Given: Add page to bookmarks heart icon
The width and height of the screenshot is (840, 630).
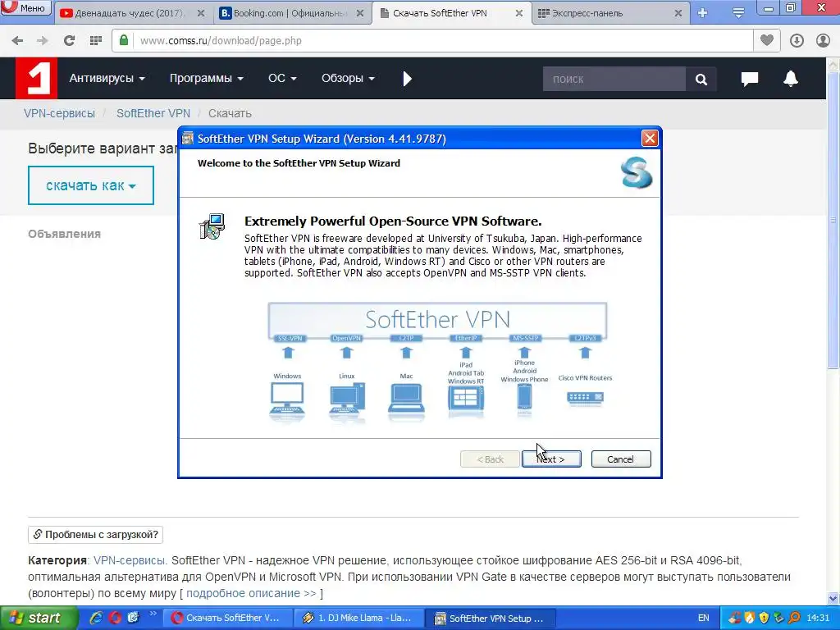Looking at the screenshot, I should pos(767,40).
